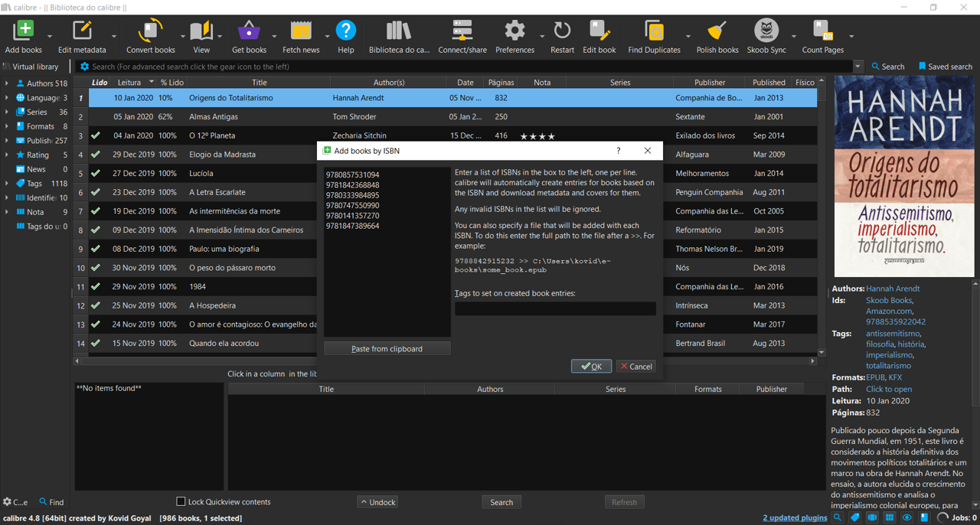Open Fetch news dropdown arrow
The height and width of the screenshot is (525, 980).
coord(328,36)
